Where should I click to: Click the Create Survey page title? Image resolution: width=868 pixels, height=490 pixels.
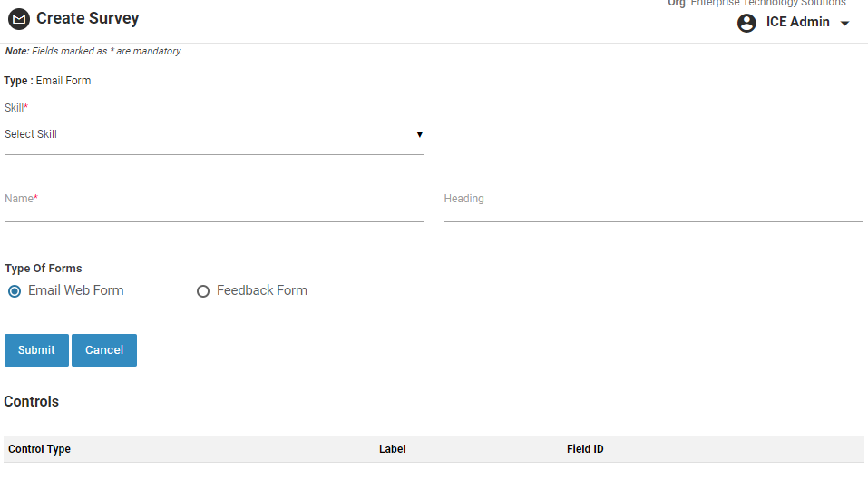click(x=88, y=18)
